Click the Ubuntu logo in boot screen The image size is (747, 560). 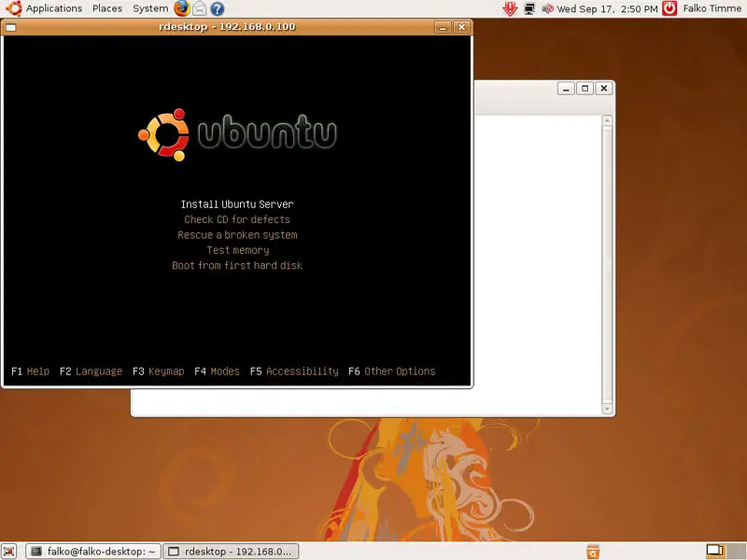[x=237, y=134]
